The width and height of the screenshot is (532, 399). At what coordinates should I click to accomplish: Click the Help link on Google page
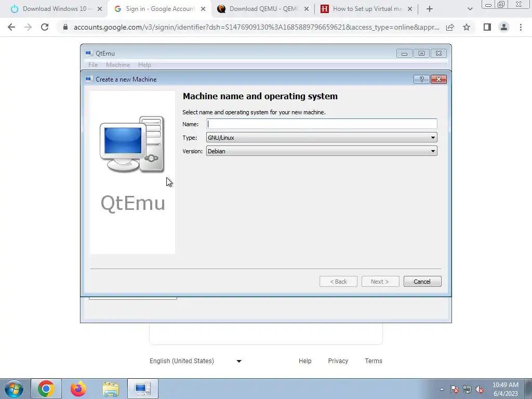point(305,361)
